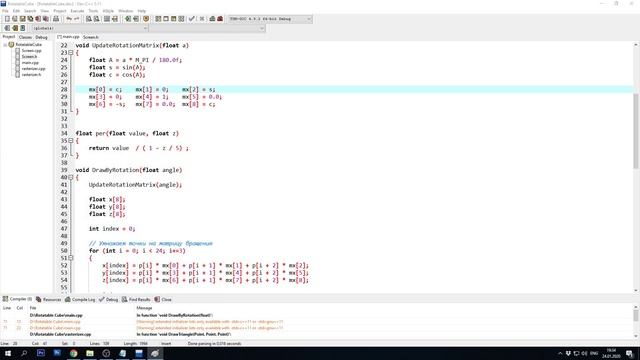Open the Debug tab in bottom panel
This screenshot has height=360, width=640.
coord(109,300)
